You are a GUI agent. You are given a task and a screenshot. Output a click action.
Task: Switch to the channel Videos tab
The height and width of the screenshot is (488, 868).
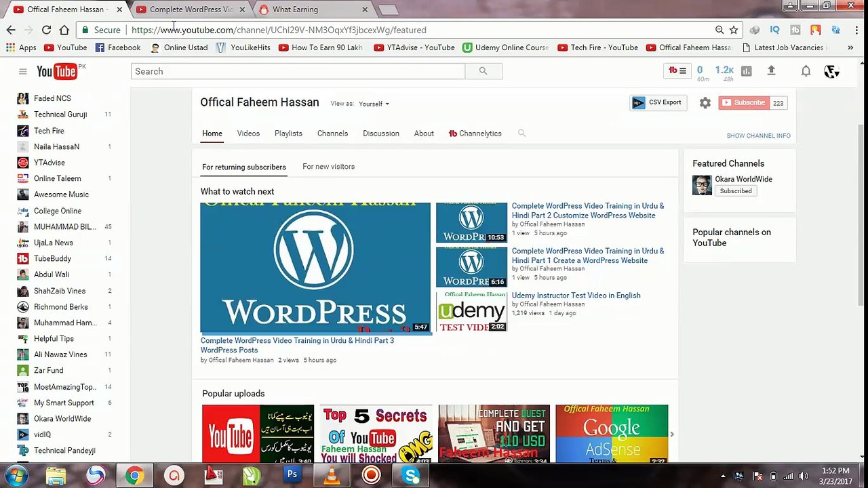tap(248, 134)
